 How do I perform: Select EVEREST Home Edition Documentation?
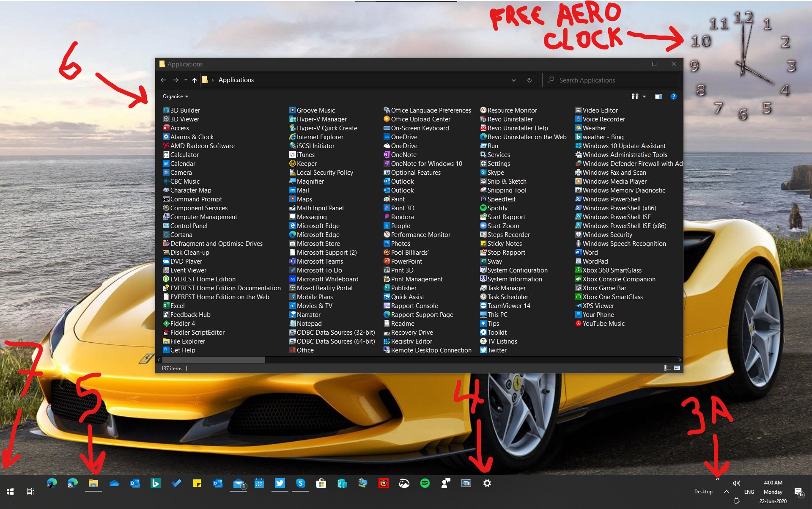[x=222, y=288]
